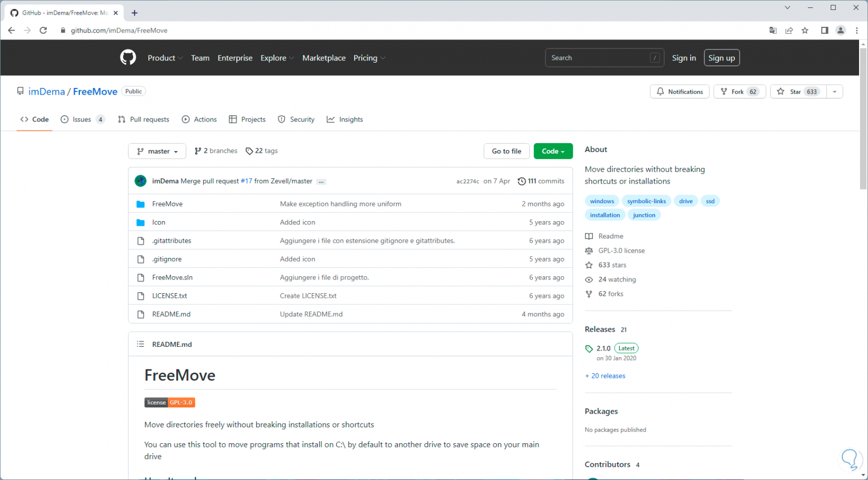Image resolution: width=868 pixels, height=480 pixels.
Task: Open the Security tab
Action: click(296, 119)
